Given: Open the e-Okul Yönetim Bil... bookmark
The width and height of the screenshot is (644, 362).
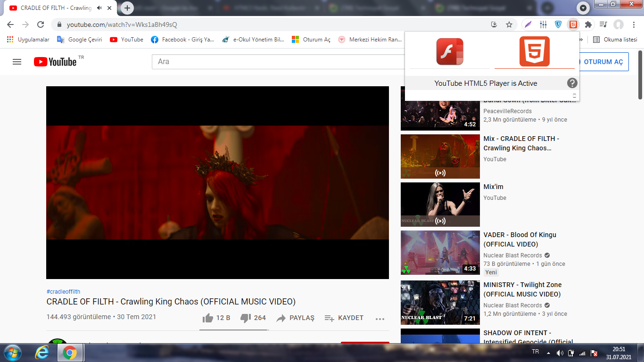Looking at the screenshot, I should click(x=253, y=40).
